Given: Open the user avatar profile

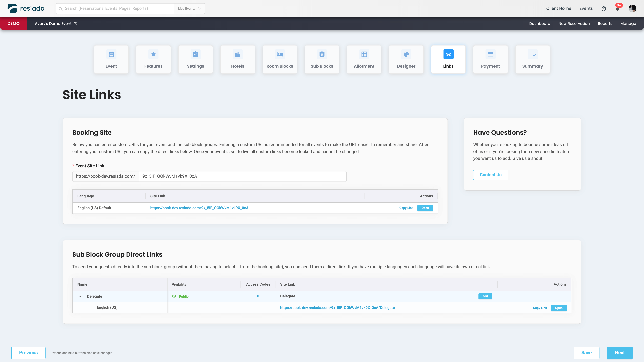Looking at the screenshot, I should pos(632,9).
